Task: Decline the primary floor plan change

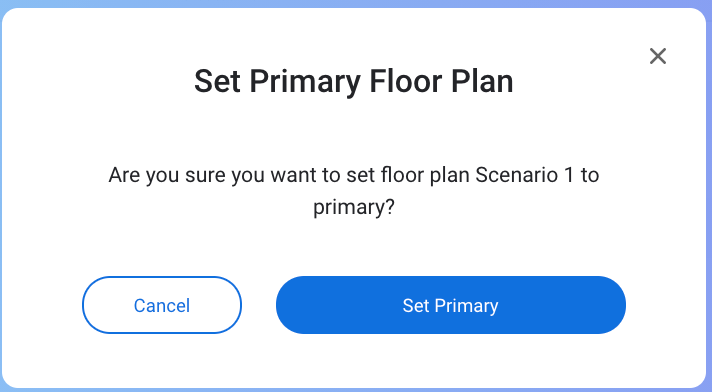Action: click(162, 305)
